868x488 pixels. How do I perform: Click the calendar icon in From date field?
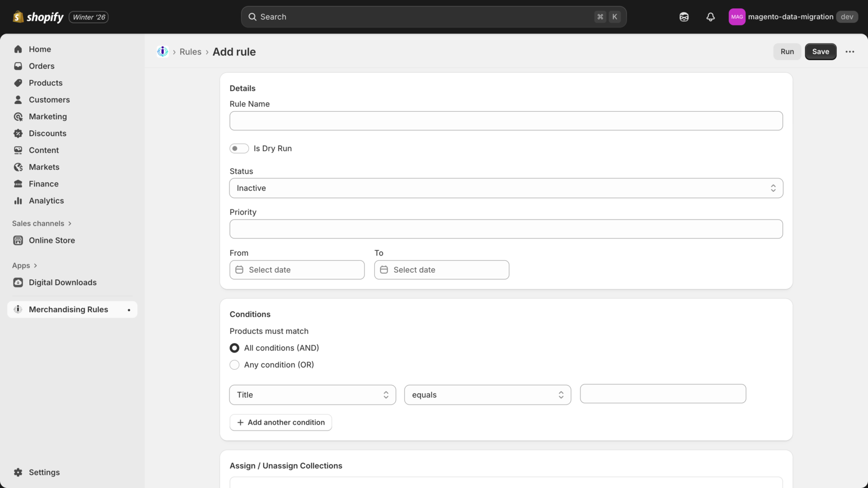click(x=239, y=270)
